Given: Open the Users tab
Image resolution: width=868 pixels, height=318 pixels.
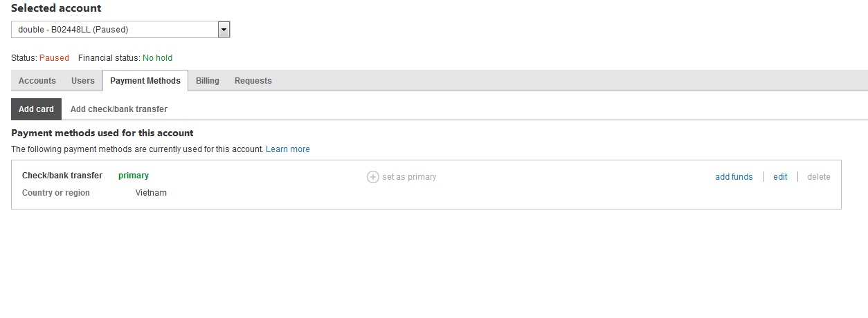Looking at the screenshot, I should [83, 81].
